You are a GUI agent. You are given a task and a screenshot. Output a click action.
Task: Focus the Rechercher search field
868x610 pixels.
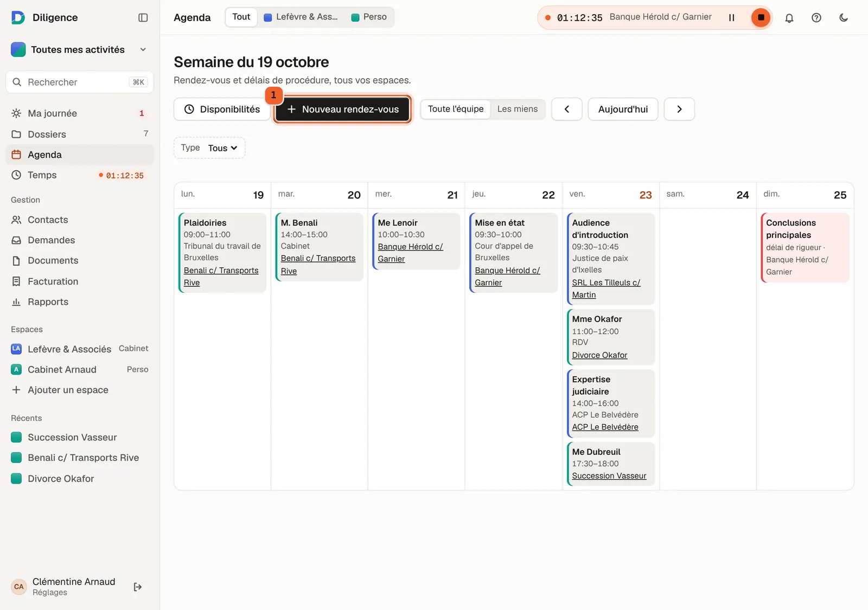point(80,82)
